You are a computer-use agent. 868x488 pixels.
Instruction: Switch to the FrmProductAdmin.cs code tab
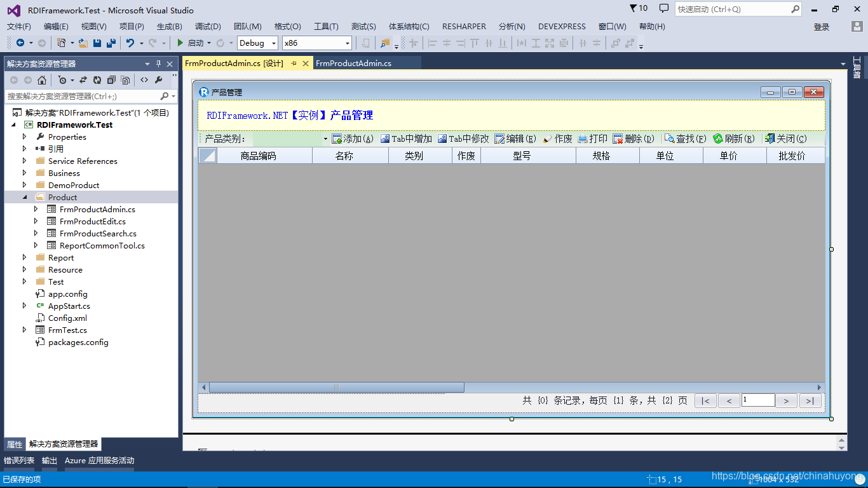pyautogui.click(x=353, y=63)
